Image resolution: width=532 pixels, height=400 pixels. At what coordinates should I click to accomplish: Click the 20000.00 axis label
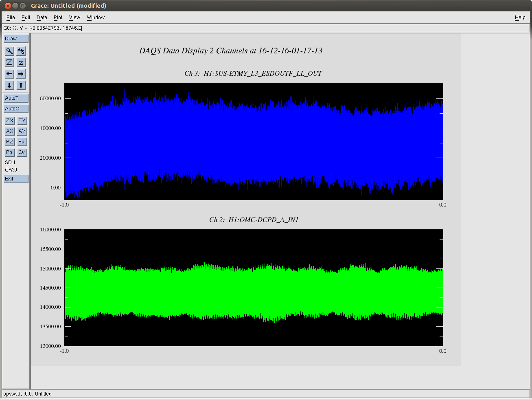tap(50, 158)
